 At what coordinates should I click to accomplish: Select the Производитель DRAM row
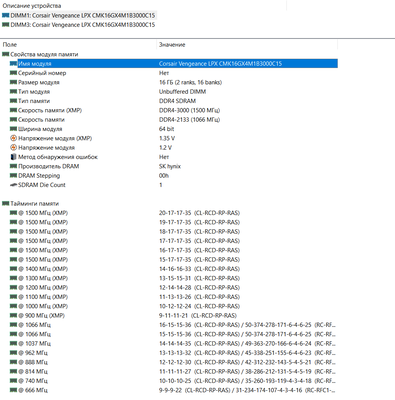pyautogui.click(x=173, y=166)
